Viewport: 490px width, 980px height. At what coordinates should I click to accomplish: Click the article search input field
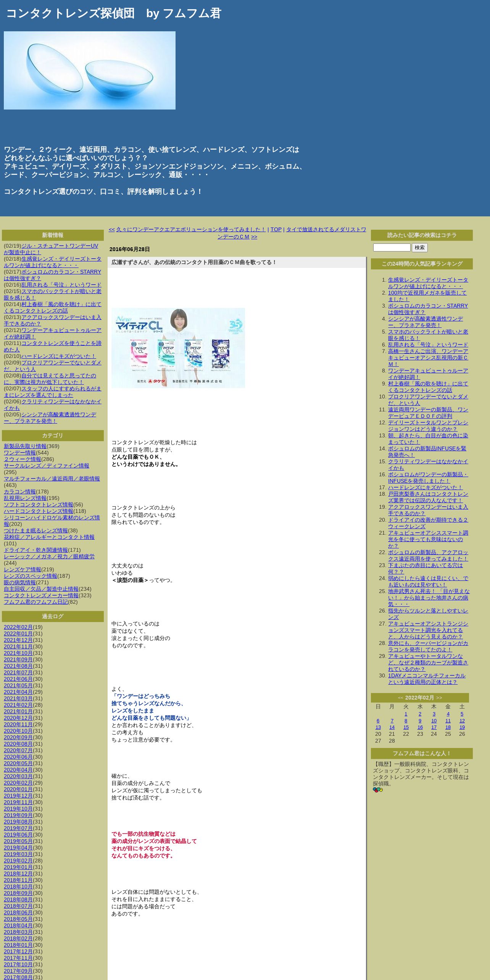point(392,247)
